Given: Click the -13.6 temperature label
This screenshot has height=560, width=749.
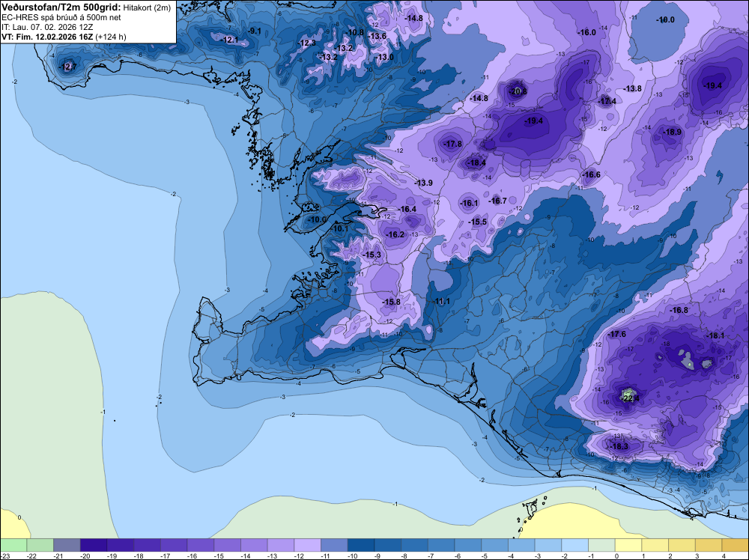Looking at the screenshot, I should coord(377,36).
